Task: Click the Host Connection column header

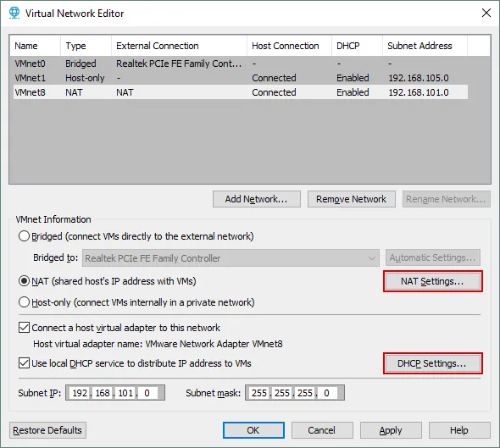Action: pos(289,46)
